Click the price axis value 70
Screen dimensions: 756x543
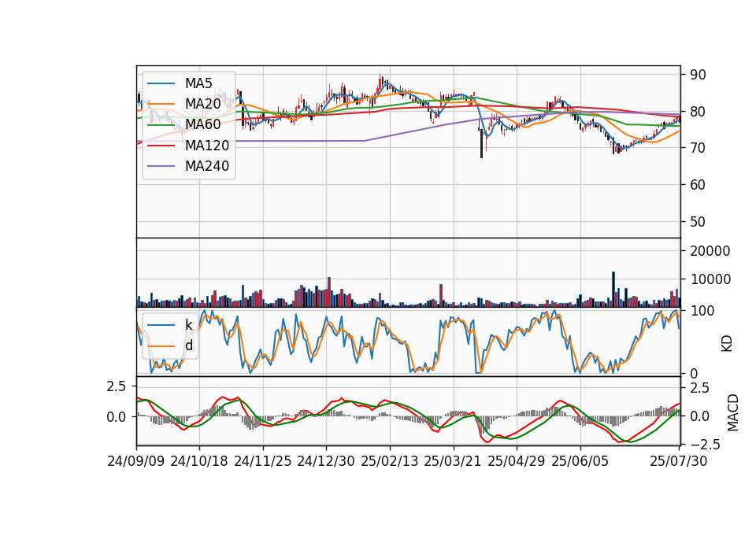click(x=698, y=148)
